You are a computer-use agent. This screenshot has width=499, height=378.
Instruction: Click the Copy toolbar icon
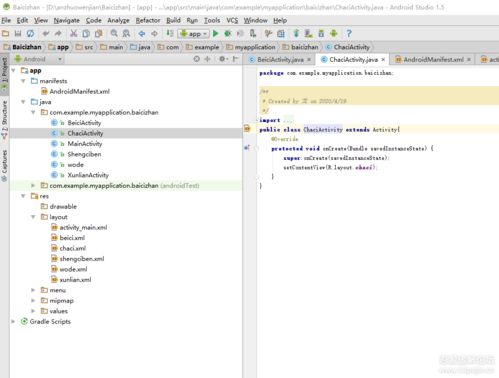coord(86,34)
